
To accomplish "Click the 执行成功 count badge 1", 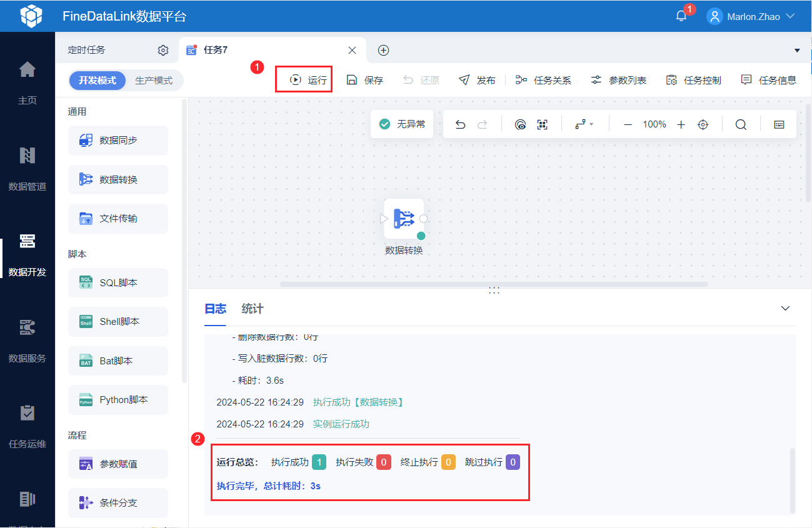I will 319,462.
